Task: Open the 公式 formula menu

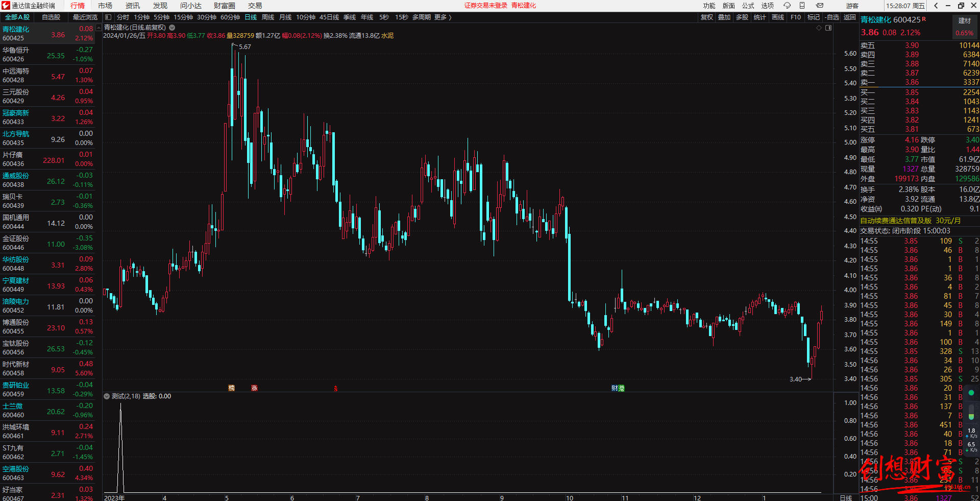Action: point(748,6)
